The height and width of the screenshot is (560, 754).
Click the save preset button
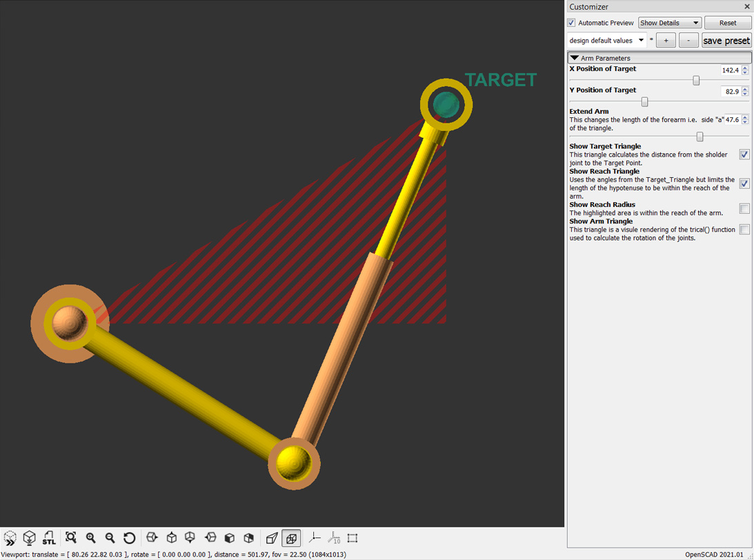(x=726, y=41)
